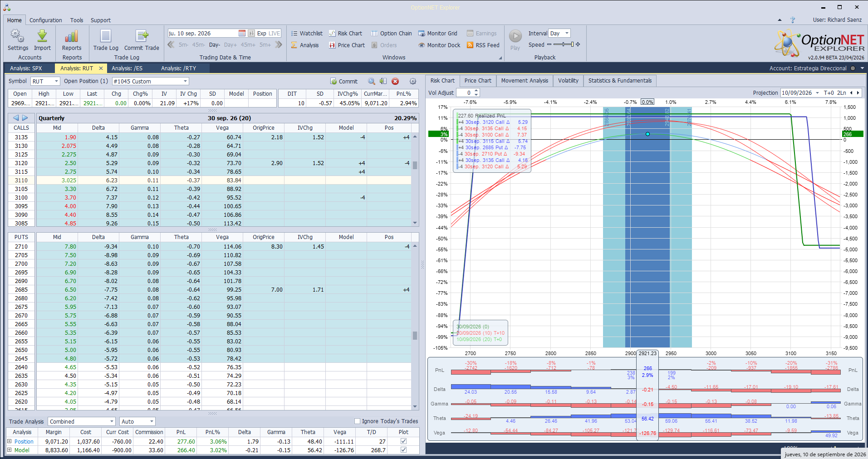Click the export grid icon beside Commit
The height and width of the screenshot is (459, 868).
383,81
